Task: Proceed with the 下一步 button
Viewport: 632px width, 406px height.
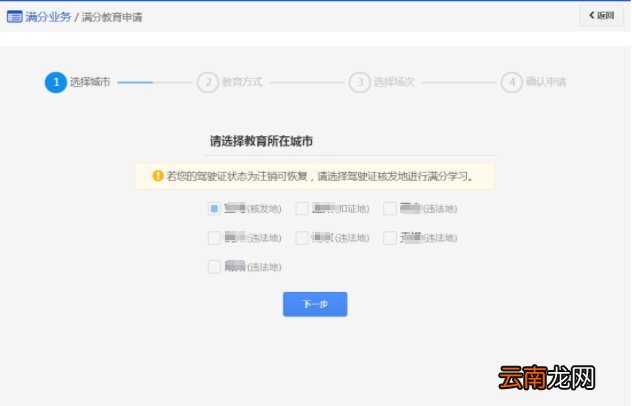Action: pos(315,304)
